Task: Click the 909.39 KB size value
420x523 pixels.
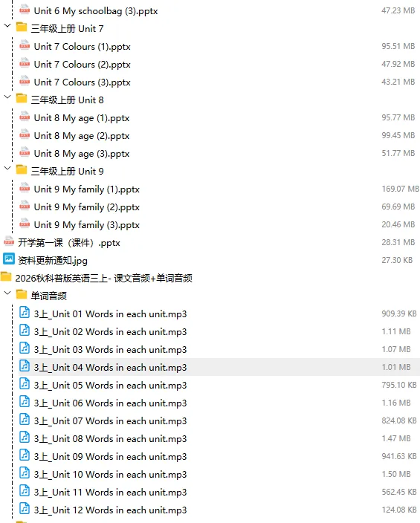Action: pyautogui.click(x=399, y=314)
